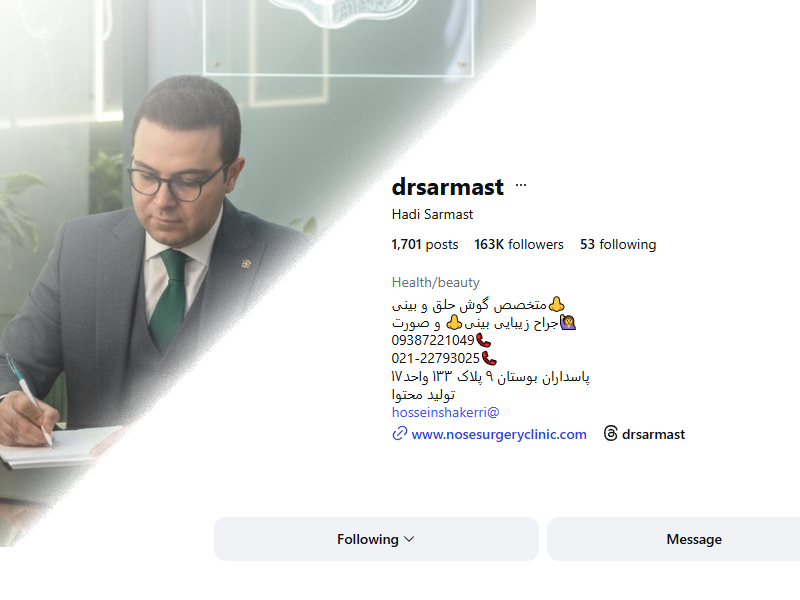Click the nose emoji on first bio line
800x600 pixels.
556,305
